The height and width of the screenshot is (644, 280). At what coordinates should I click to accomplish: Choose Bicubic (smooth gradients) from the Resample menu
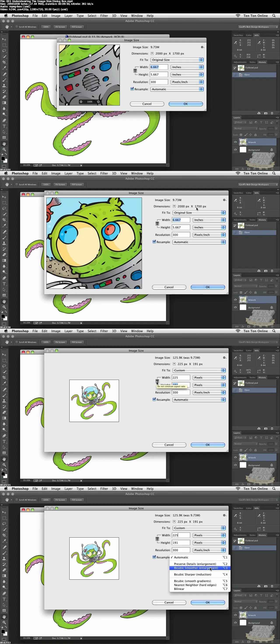(x=200, y=581)
